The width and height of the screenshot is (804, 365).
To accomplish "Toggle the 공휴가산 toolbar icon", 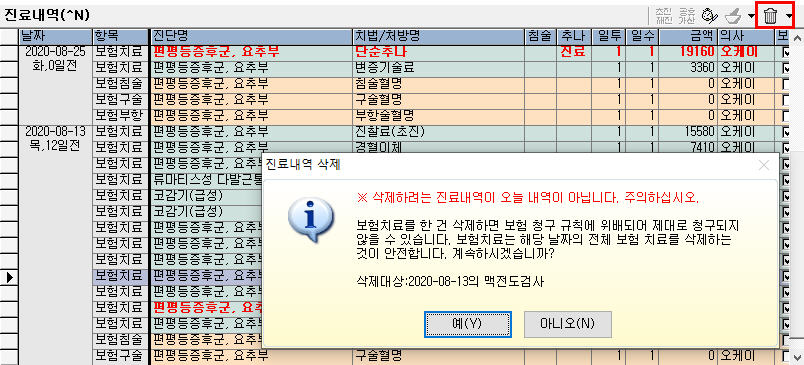I will tap(686, 16).
